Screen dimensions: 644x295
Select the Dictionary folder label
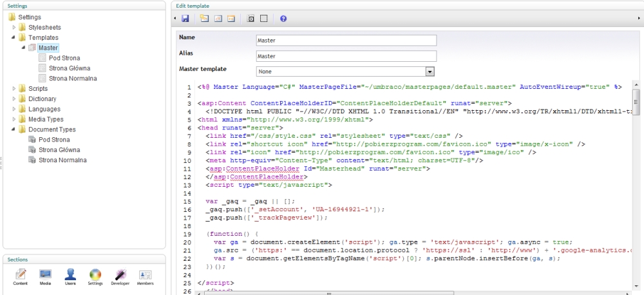click(43, 99)
